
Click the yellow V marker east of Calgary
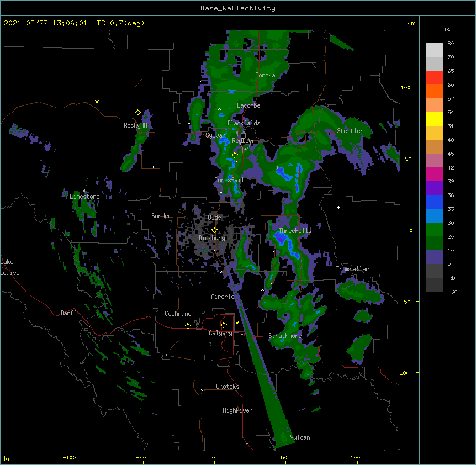(237, 323)
